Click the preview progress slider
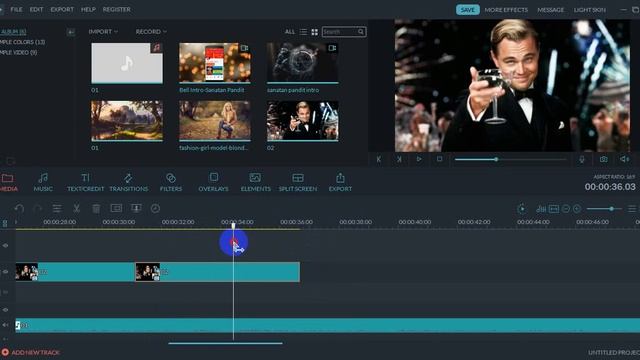This screenshot has width=640, height=360. (x=510, y=159)
